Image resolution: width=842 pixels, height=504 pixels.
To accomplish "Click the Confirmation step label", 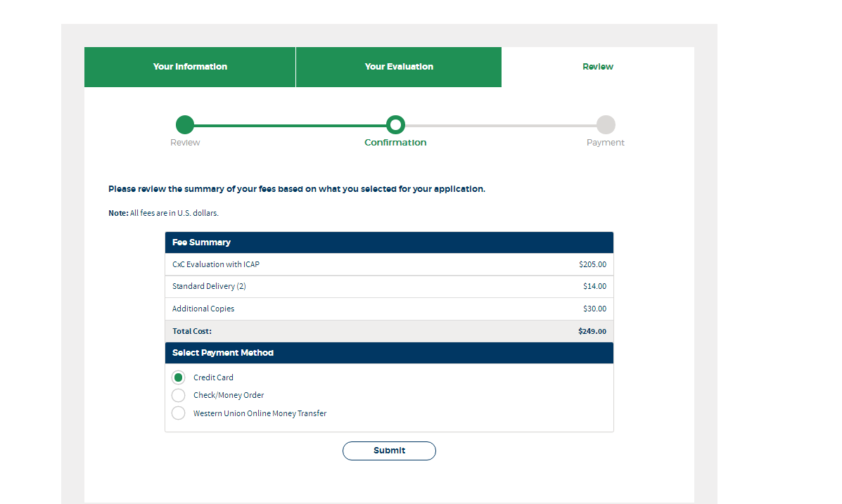I will point(395,142).
